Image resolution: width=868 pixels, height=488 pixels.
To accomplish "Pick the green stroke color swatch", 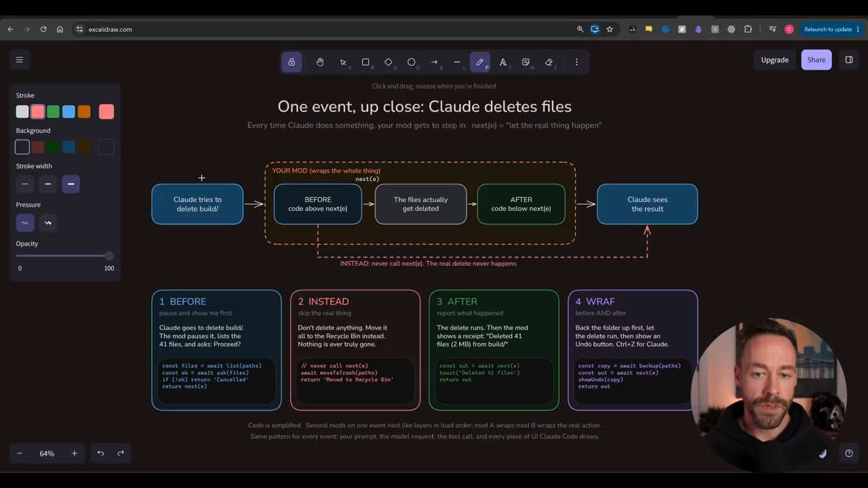I will coord(53,112).
